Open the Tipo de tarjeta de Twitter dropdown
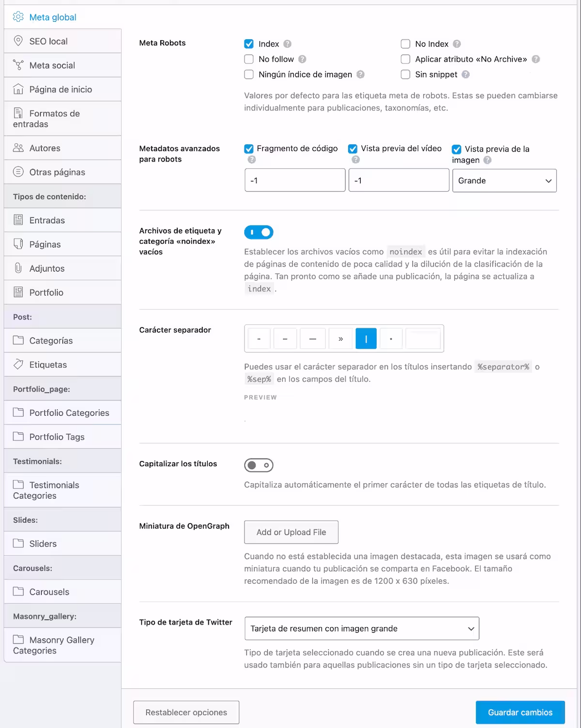This screenshot has height=728, width=581. click(362, 628)
